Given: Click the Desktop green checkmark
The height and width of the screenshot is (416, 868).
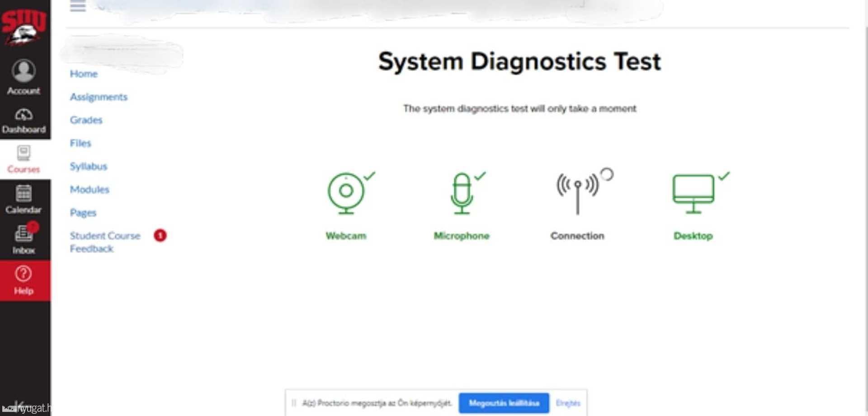Looking at the screenshot, I should click(x=724, y=176).
